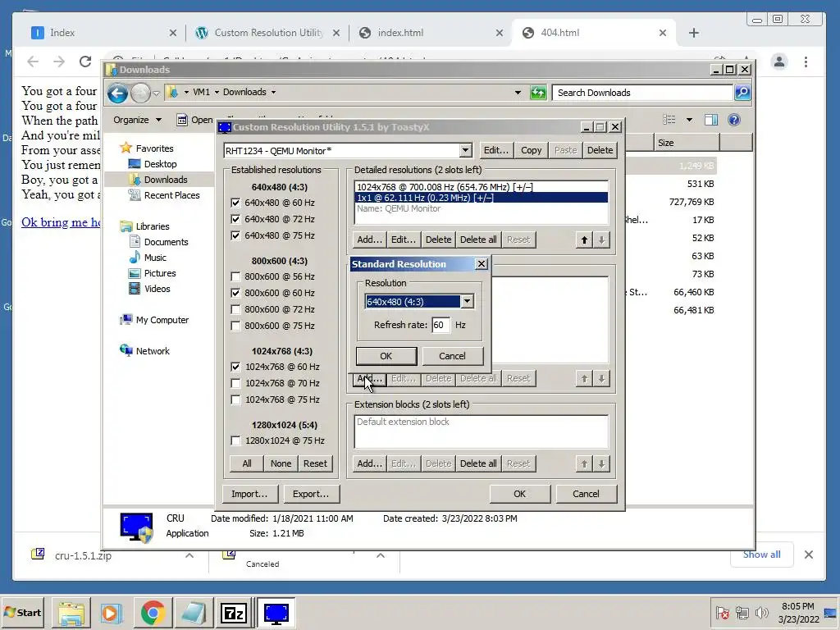This screenshot has height=630, width=840.
Task: Enable 800x600 @ 75 Hz checkbox
Action: point(235,326)
